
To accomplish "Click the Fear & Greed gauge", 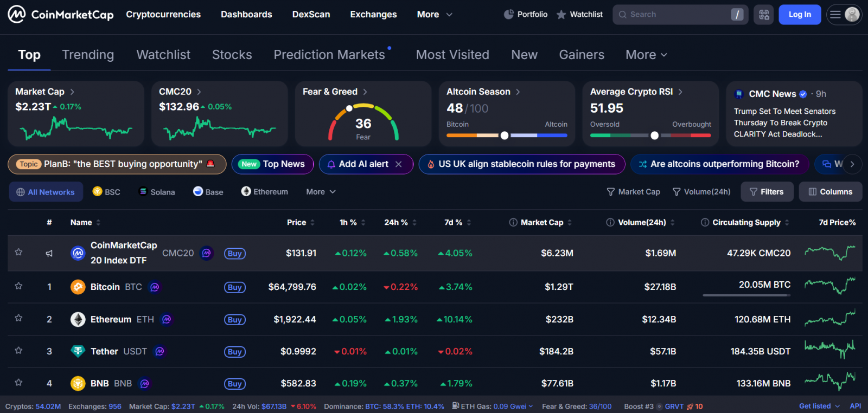I will tap(363, 122).
